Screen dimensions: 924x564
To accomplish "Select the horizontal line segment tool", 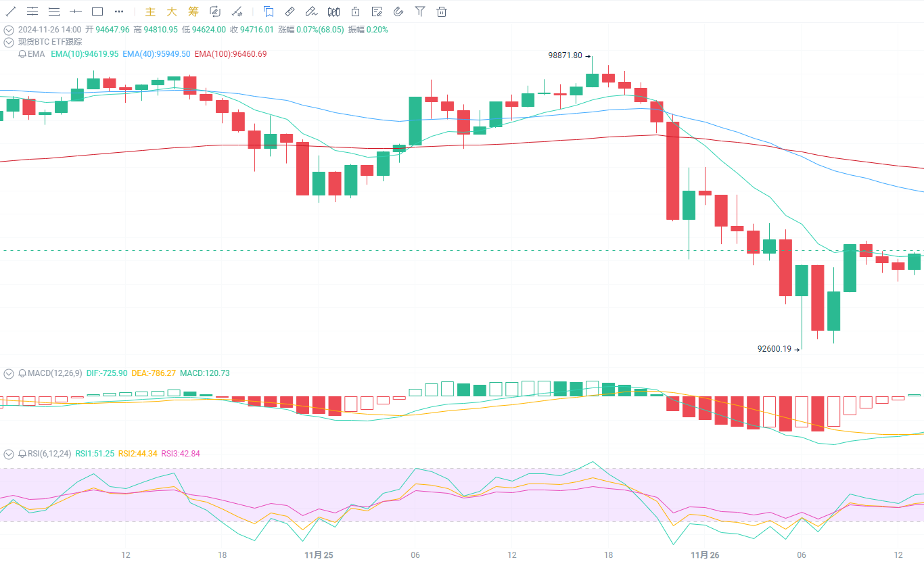I will 76,11.
